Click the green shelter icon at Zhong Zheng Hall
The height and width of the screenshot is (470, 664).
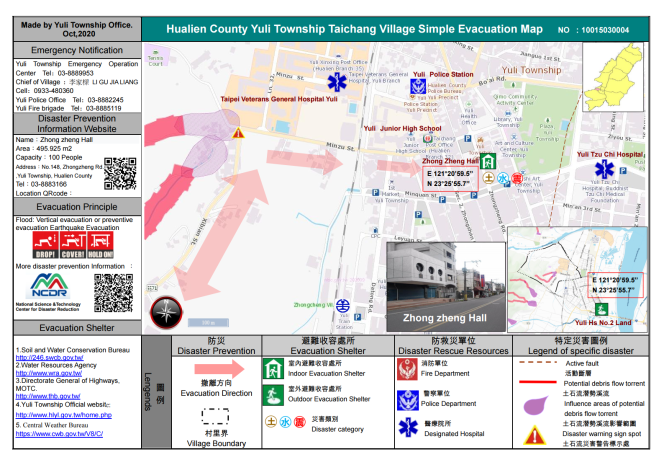488,163
